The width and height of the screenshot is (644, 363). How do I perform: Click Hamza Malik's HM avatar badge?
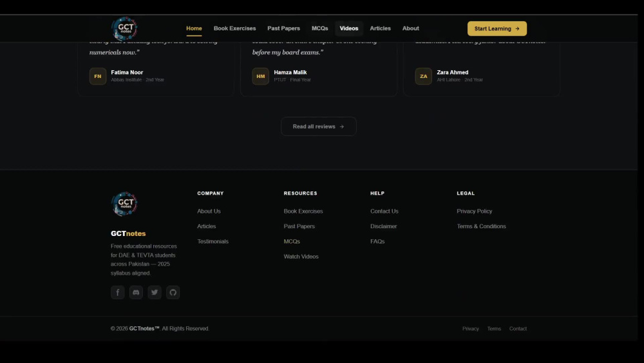260,76
